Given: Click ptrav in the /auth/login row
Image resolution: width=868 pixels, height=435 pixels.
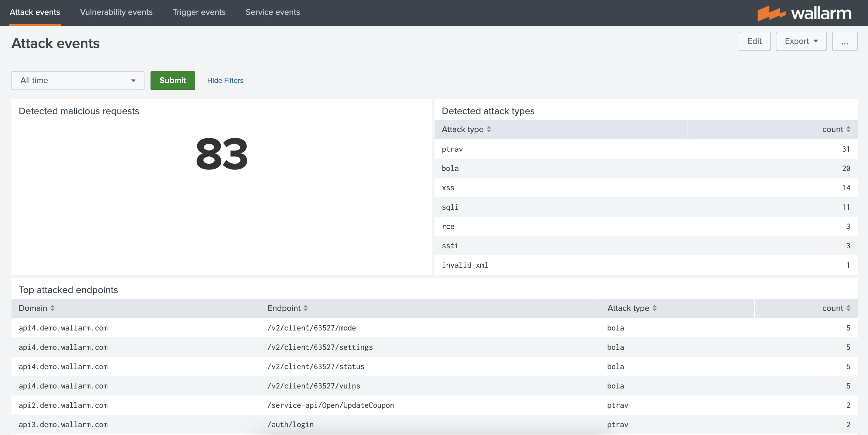Looking at the screenshot, I should [617, 424].
